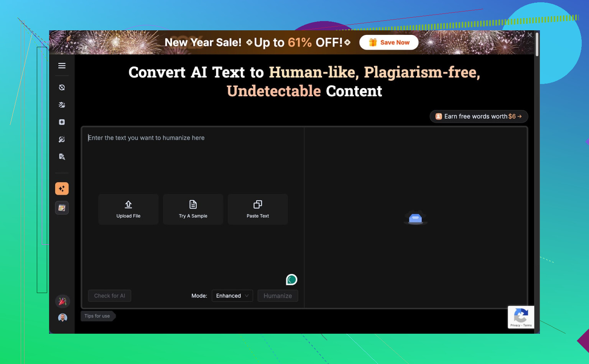Expand the Enhanced mode dropdown
The image size is (589, 364).
[232, 296]
